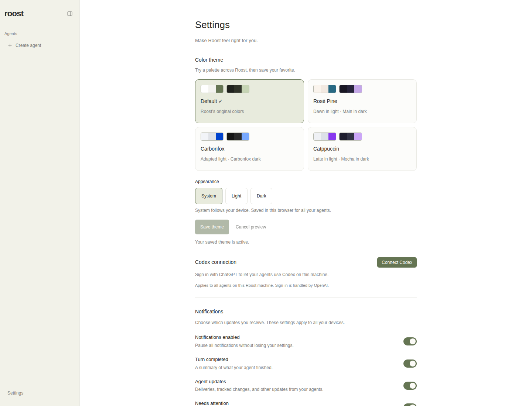Click the 'Needs attention' label
Viewport: 532px width, 406px height.
coord(212,403)
